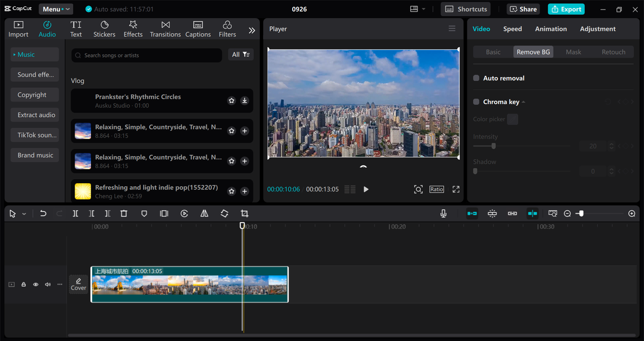Select the Split tool in timeline toolbar
Viewport: 644px width, 341px height.
tap(75, 214)
